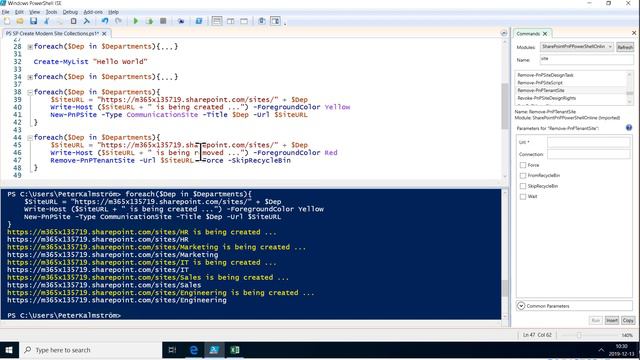Viewport: 640px width, 360px height.
Task: Open Task View on the taskbar
Action: 172,350
